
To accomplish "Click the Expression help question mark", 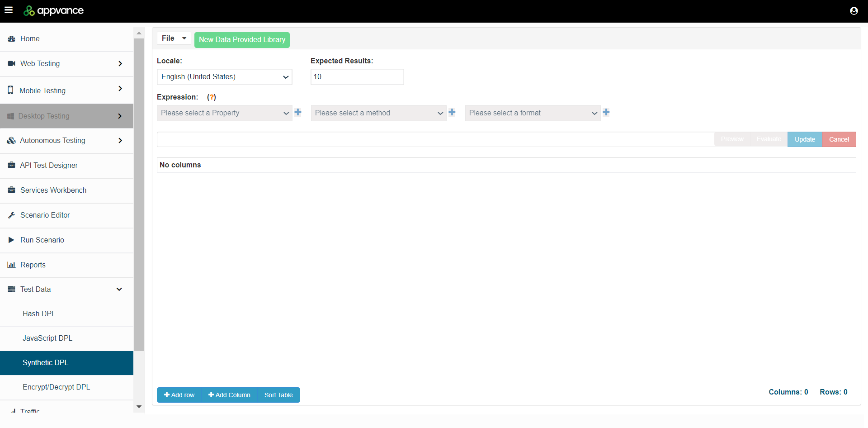I will click(x=212, y=97).
